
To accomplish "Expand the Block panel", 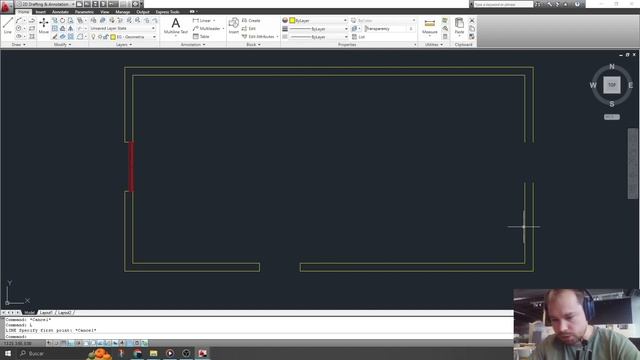I will tap(253, 44).
